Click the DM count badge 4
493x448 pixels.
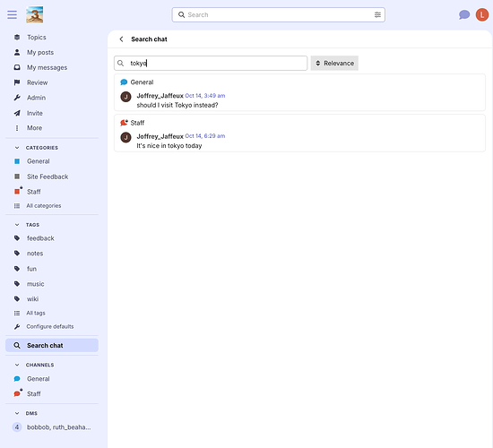(x=17, y=427)
